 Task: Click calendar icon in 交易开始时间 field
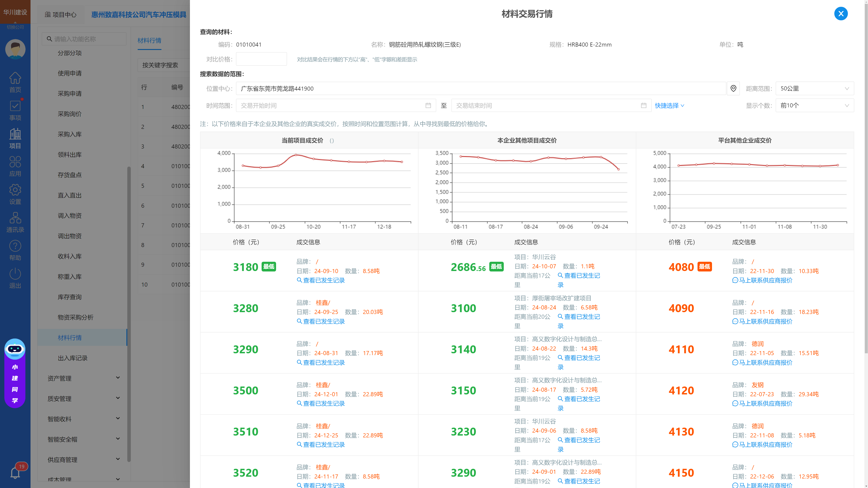pos(428,105)
